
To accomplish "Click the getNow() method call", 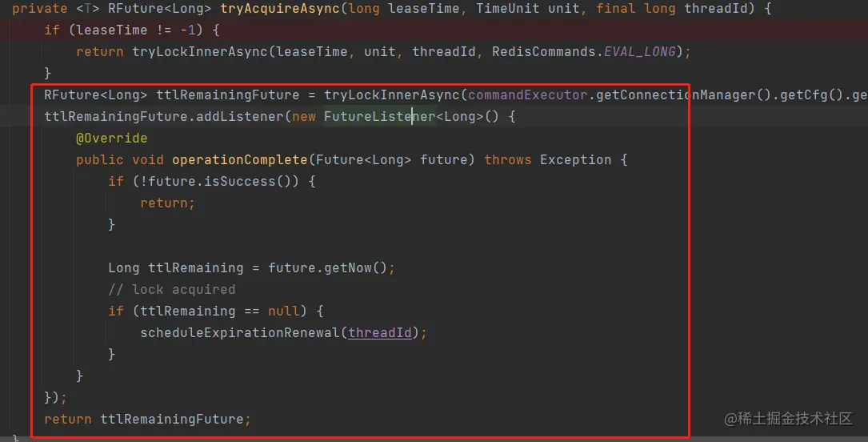I will pyautogui.click(x=355, y=268).
